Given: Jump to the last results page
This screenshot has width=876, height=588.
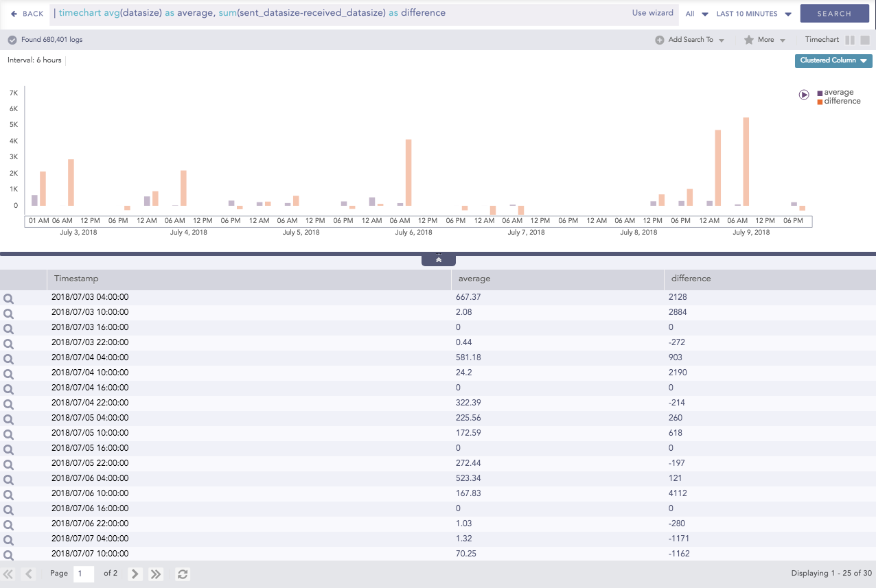Looking at the screenshot, I should [x=155, y=574].
